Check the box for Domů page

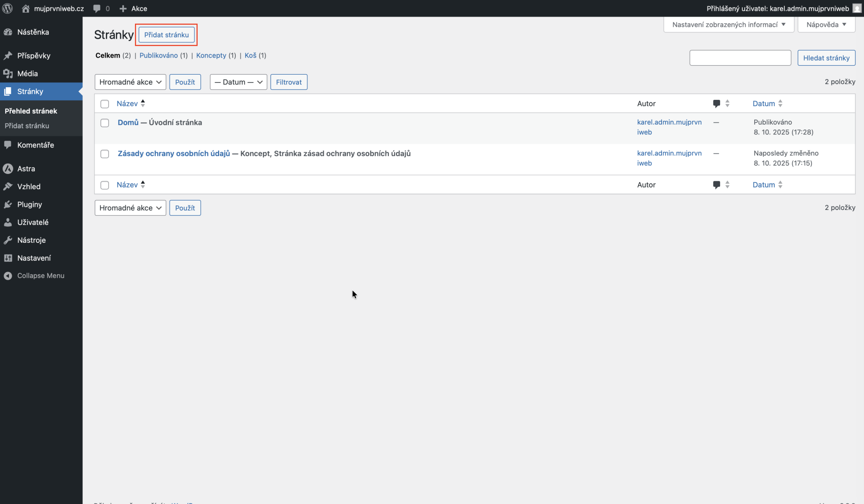point(105,123)
